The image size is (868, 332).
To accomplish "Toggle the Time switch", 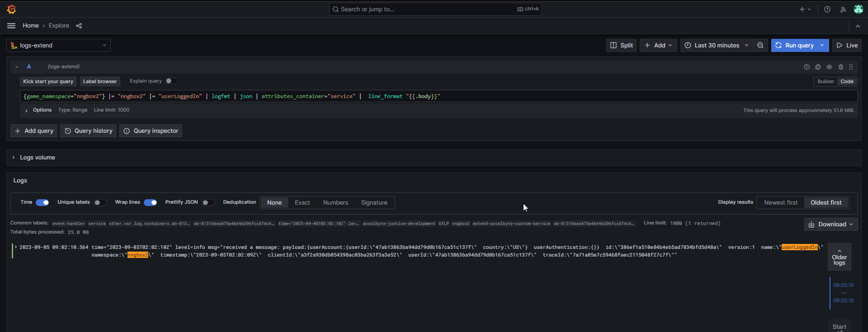I will [x=42, y=202].
